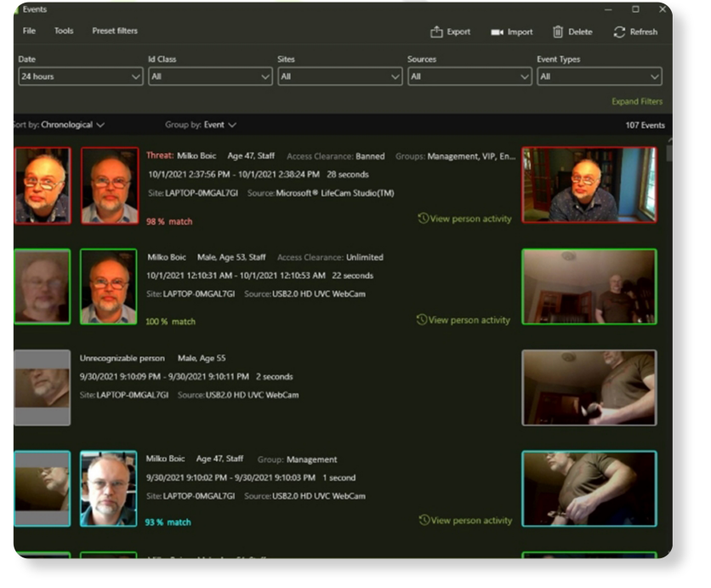Open the Date dropdown showing 24 hours
711x588 pixels.
point(80,77)
